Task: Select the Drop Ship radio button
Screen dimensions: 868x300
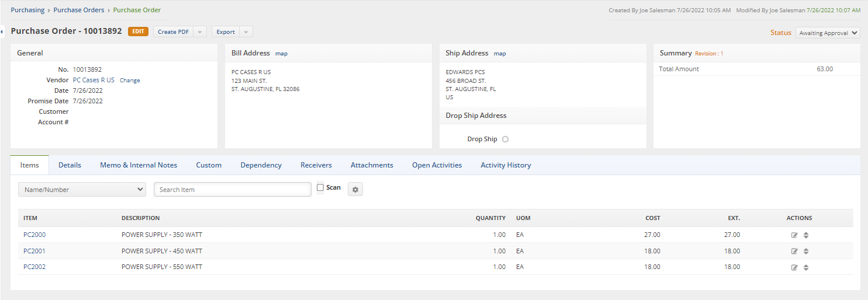Action: (x=506, y=139)
